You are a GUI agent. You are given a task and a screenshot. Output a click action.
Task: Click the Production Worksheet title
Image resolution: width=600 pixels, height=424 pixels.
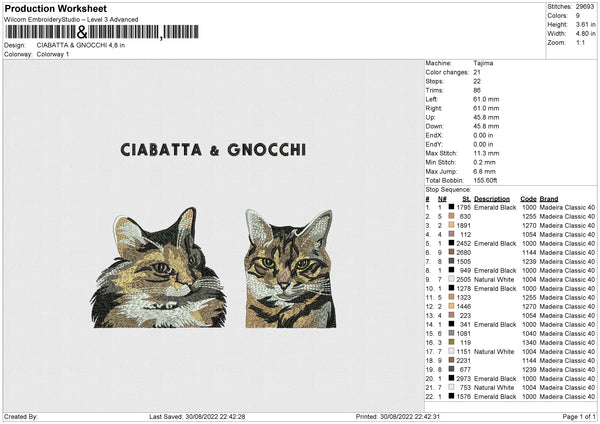pos(55,8)
